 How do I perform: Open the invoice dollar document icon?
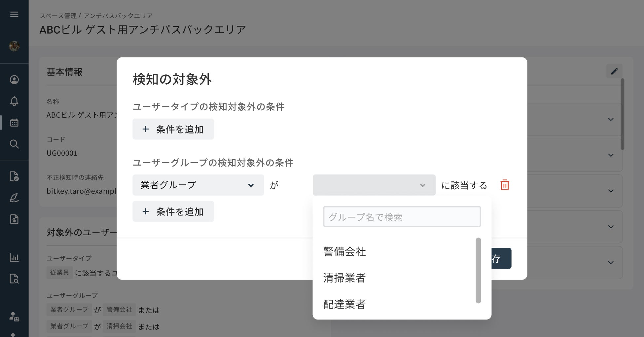coord(14,219)
